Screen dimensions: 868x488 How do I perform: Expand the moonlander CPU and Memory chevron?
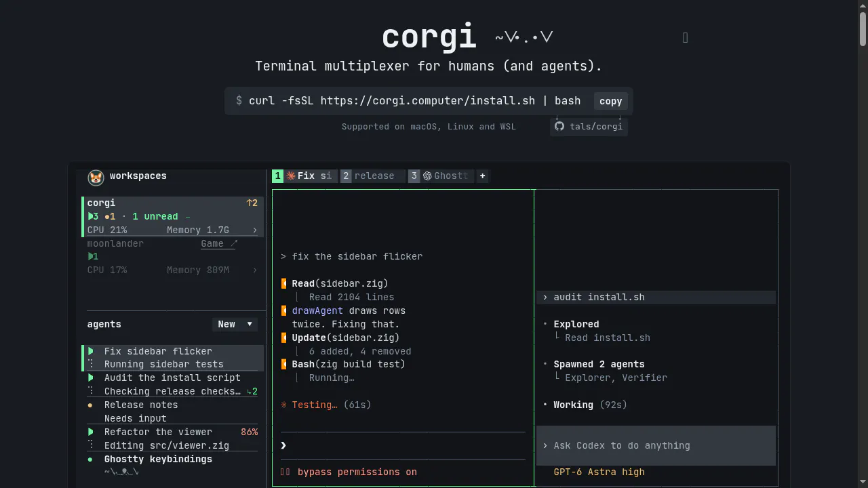pos(255,270)
